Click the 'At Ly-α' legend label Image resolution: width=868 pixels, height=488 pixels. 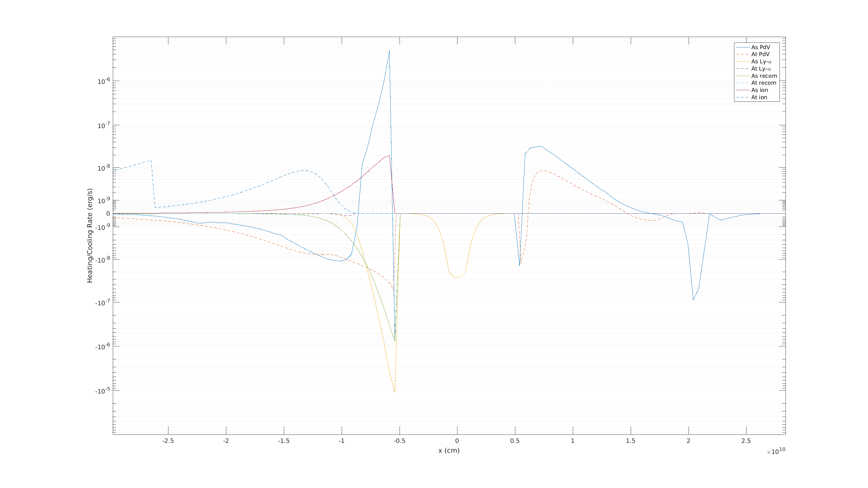[761, 69]
